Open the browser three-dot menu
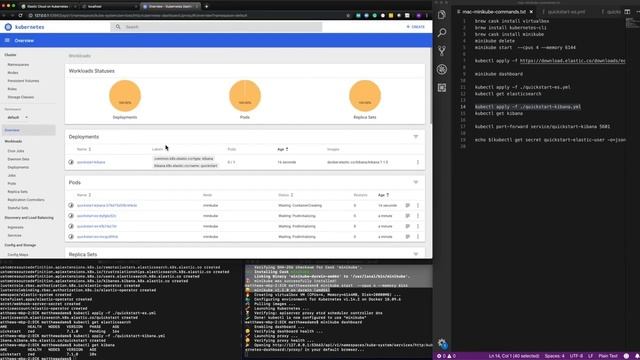The image size is (640, 360). coord(427,16)
